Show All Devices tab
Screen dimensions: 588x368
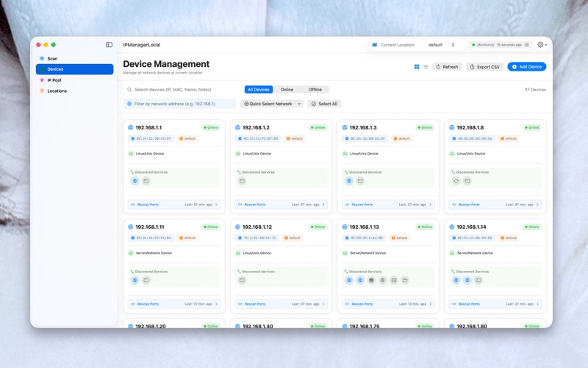coord(259,90)
